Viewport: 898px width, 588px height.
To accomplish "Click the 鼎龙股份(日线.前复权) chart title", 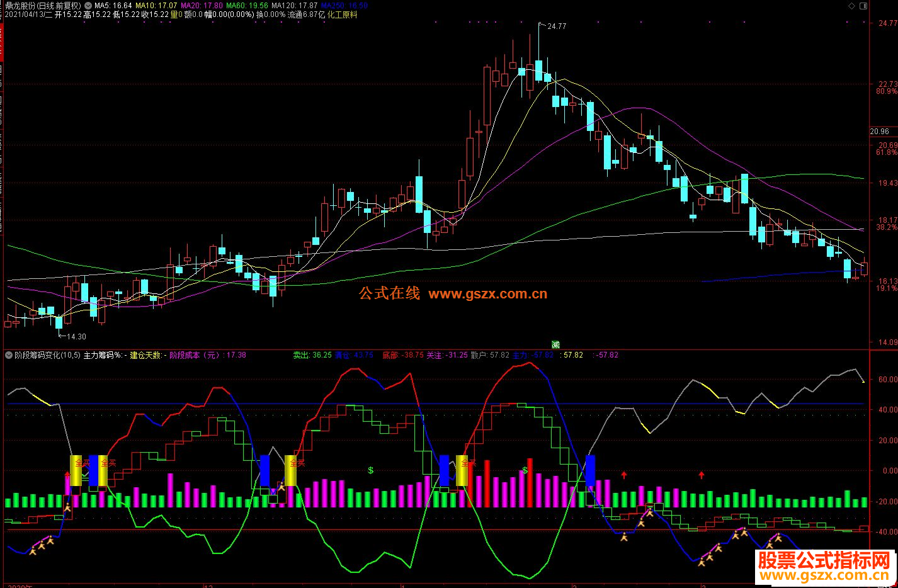I will point(43,6).
